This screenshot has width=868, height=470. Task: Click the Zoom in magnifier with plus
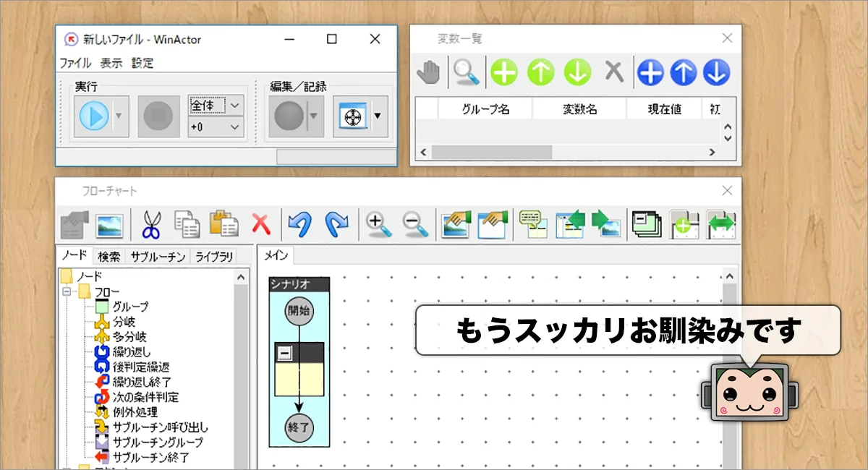[x=378, y=224]
